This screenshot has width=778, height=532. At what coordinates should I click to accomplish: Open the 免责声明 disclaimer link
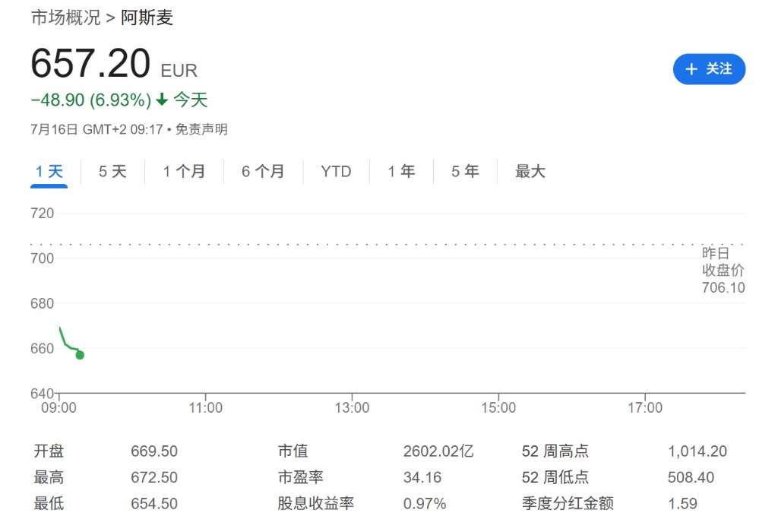coord(201,129)
